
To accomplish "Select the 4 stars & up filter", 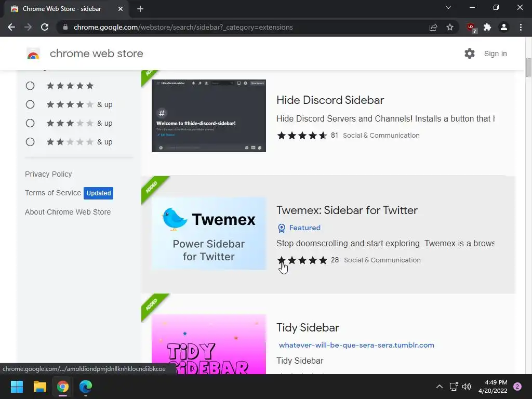I will (30, 104).
